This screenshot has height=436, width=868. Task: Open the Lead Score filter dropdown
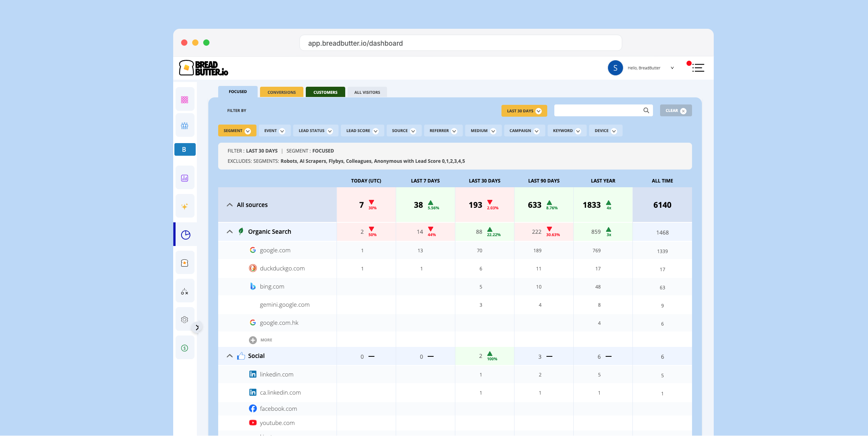[x=362, y=131]
